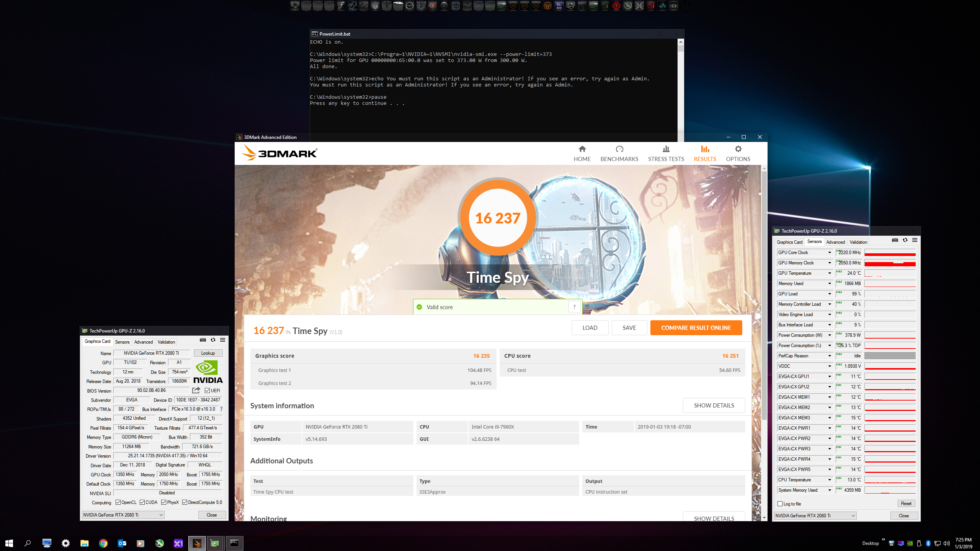Toggle the OpenCL checkbox
The width and height of the screenshot is (980, 551).
118,502
